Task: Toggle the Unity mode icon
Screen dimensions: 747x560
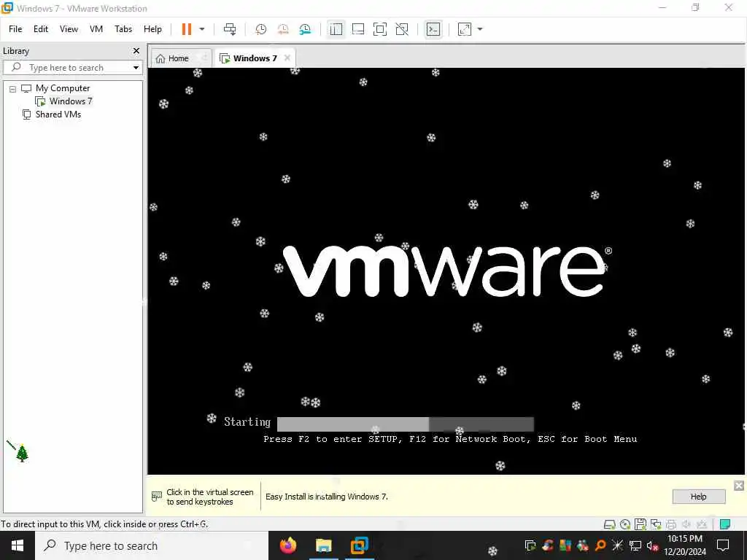Action: 402,29
